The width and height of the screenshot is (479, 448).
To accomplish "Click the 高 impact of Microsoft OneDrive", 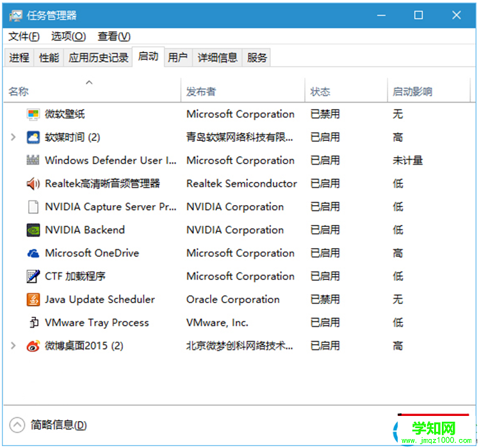I will 398,253.
